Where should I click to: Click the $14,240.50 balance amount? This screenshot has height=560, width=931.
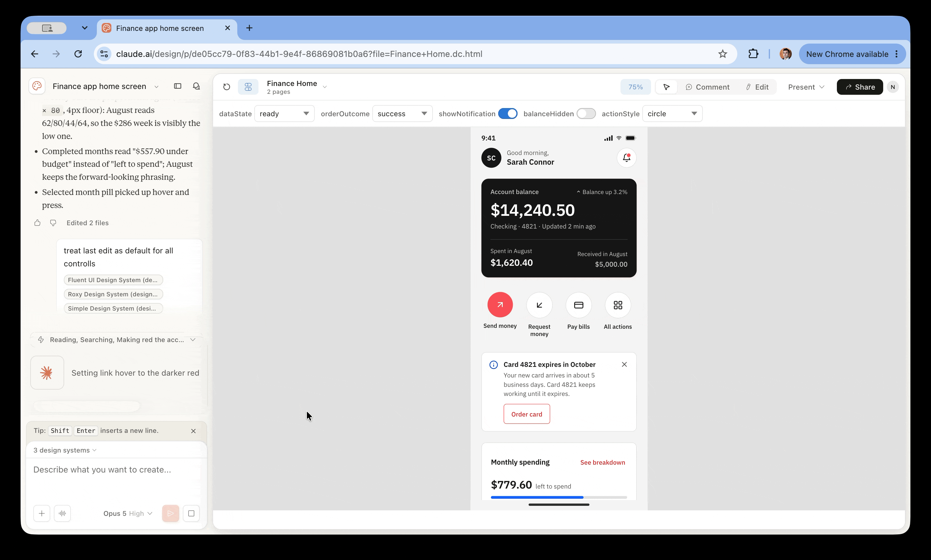(532, 210)
